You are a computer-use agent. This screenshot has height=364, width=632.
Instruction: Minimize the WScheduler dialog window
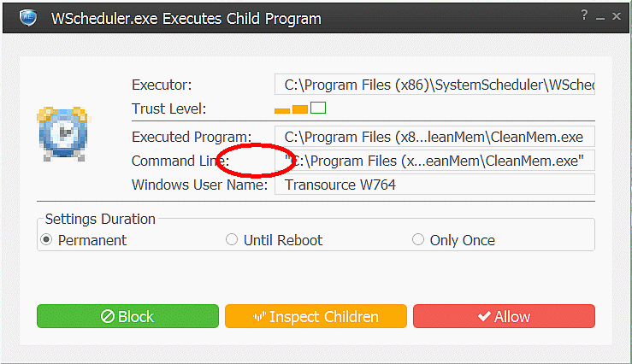tap(600, 16)
